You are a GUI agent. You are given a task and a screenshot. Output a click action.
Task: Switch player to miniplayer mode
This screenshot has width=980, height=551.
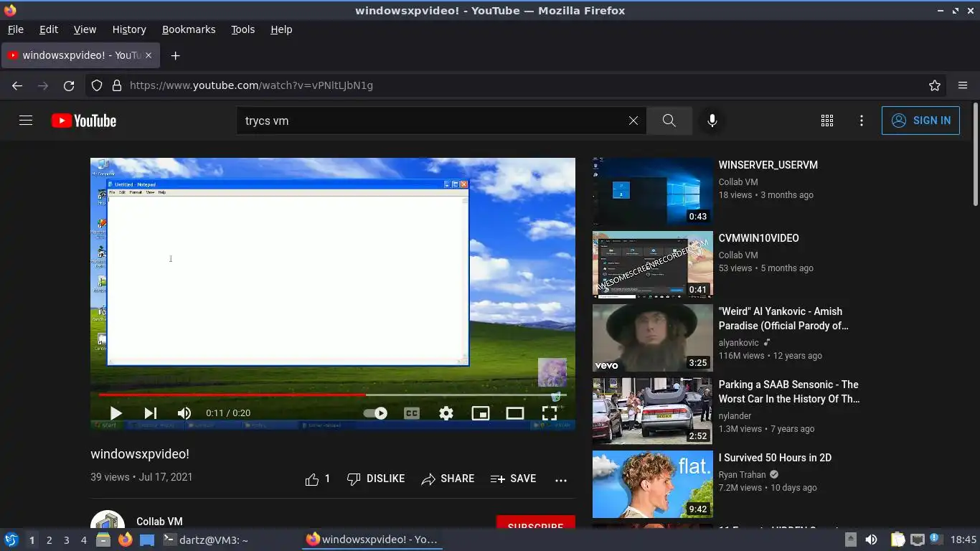coord(481,413)
